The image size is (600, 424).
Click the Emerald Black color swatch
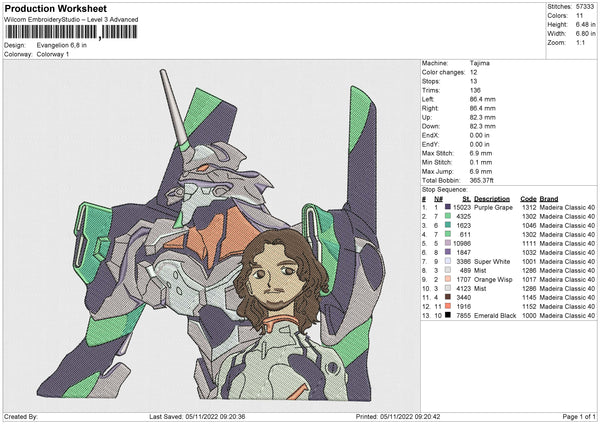click(448, 315)
